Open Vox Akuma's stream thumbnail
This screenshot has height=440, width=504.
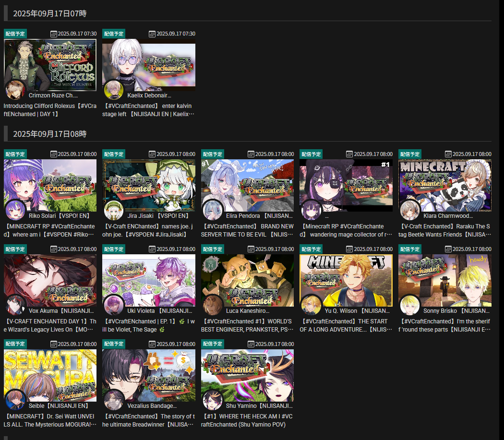(50, 280)
